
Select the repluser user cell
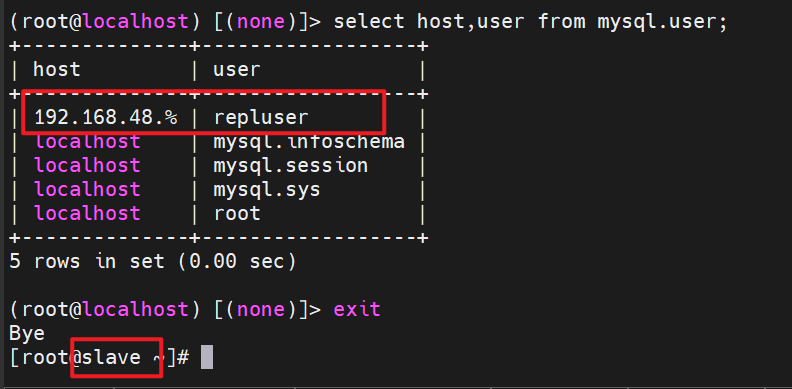tap(261, 118)
